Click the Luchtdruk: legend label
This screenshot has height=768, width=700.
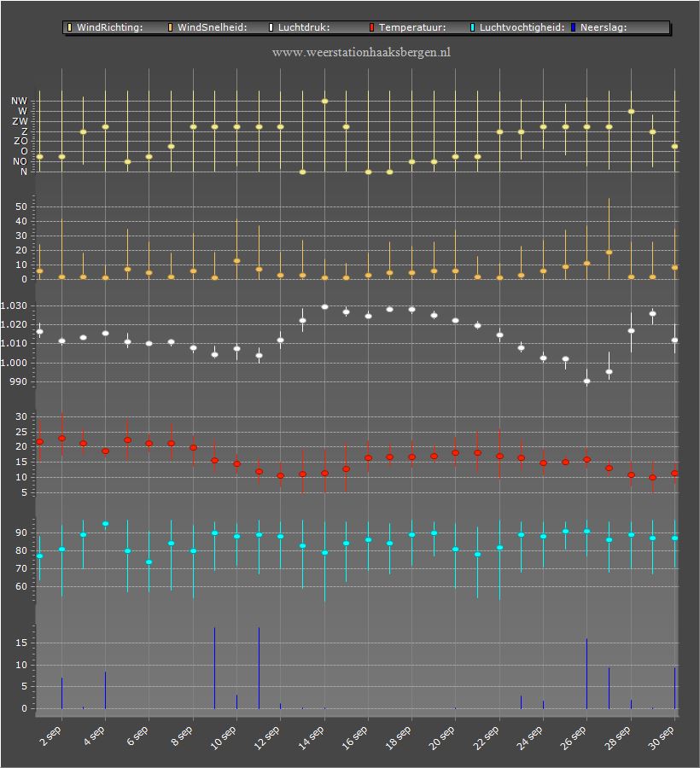point(304,27)
